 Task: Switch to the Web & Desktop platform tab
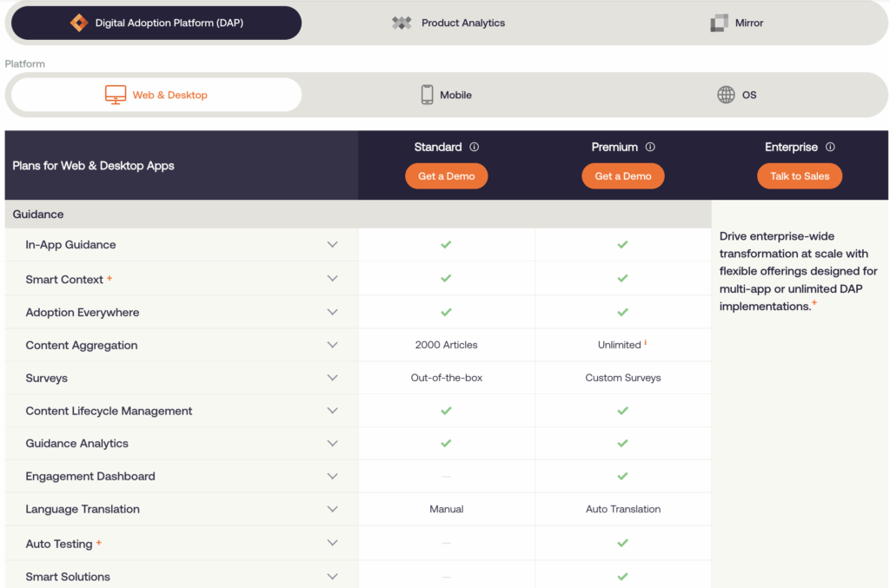pyautogui.click(x=155, y=94)
